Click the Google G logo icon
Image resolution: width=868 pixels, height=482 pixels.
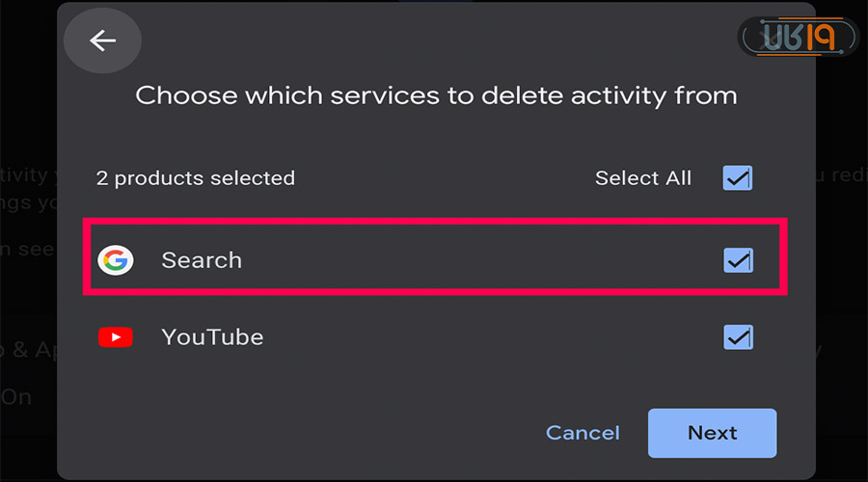coord(116,260)
